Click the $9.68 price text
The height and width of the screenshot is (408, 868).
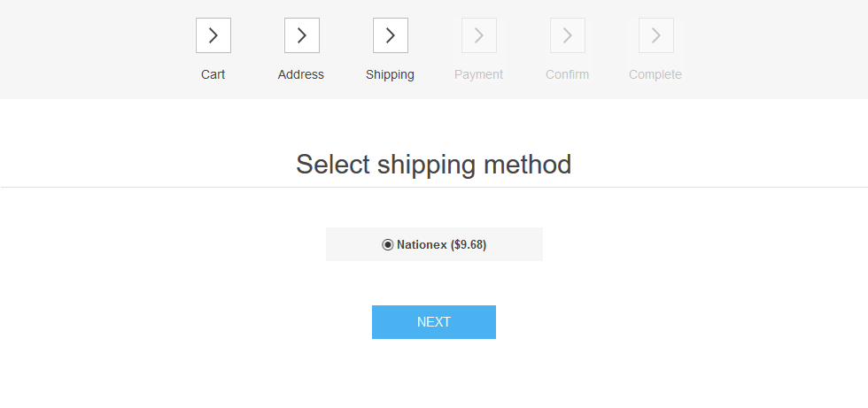pos(469,244)
